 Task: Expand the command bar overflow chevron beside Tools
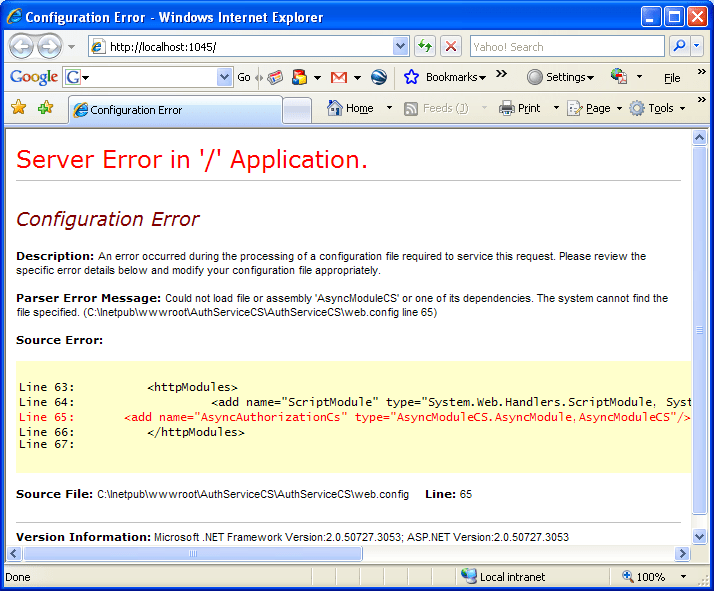tap(702, 100)
